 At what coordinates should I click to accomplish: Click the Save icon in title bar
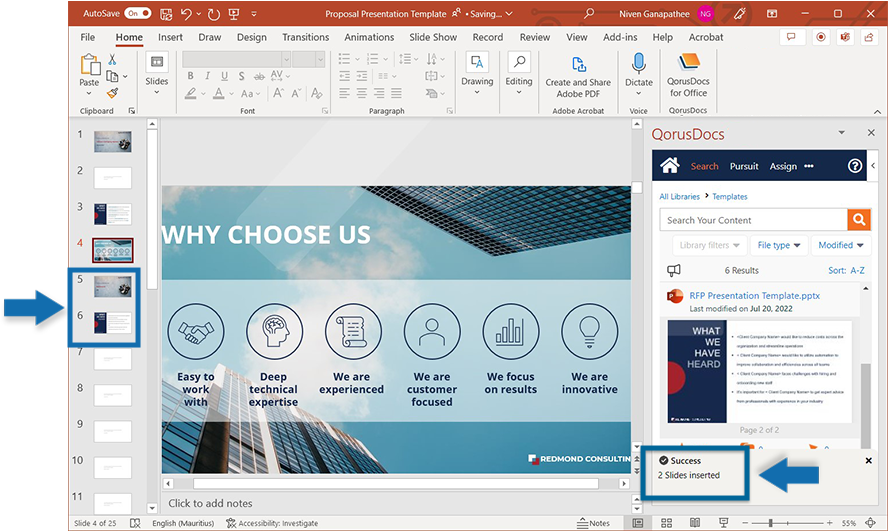pos(164,14)
